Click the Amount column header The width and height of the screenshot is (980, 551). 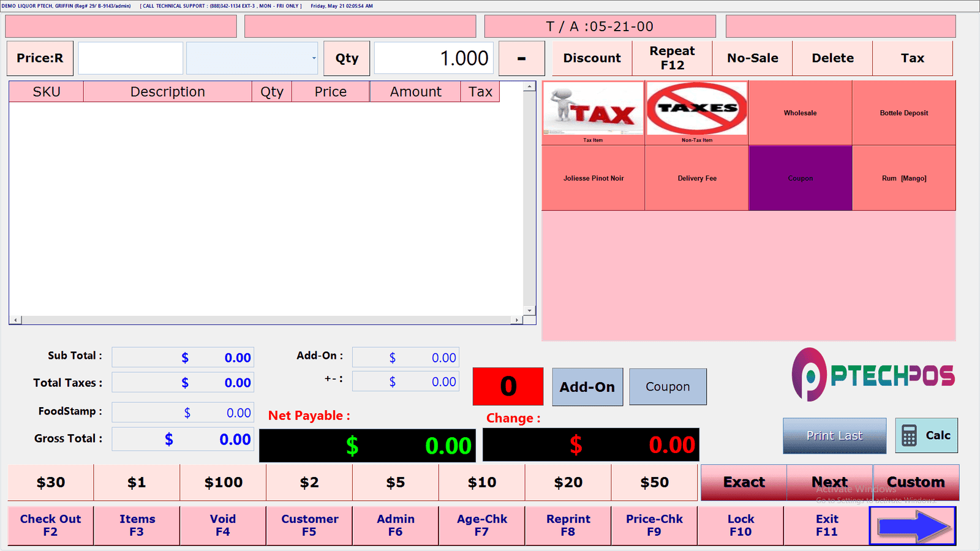click(415, 92)
